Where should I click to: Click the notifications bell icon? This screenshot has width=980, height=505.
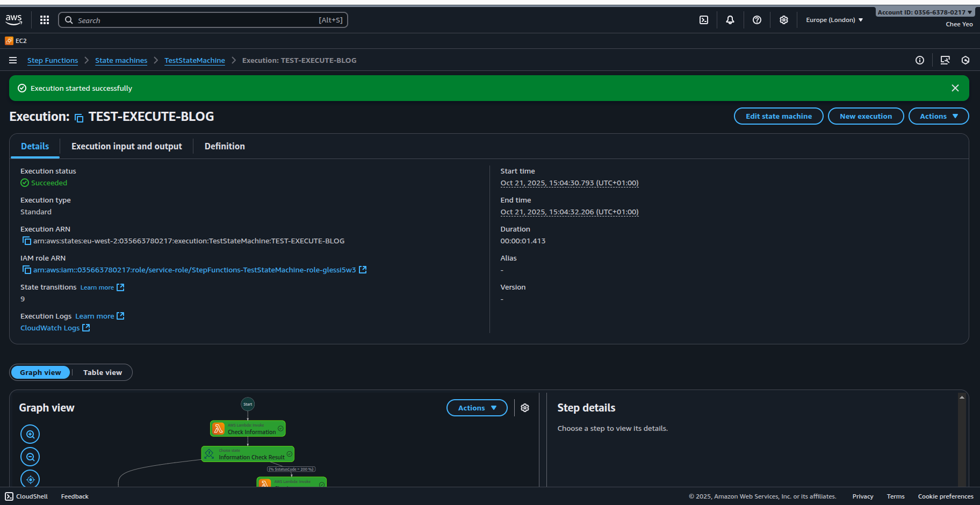tap(730, 20)
